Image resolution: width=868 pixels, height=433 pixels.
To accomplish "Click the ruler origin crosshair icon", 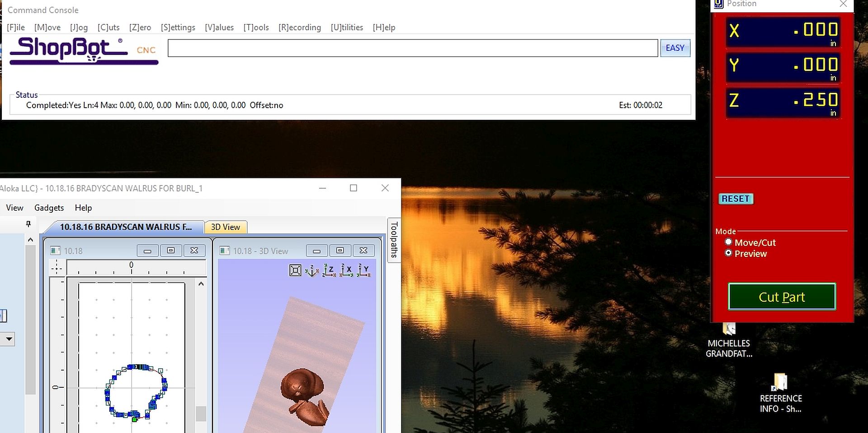I will (57, 267).
